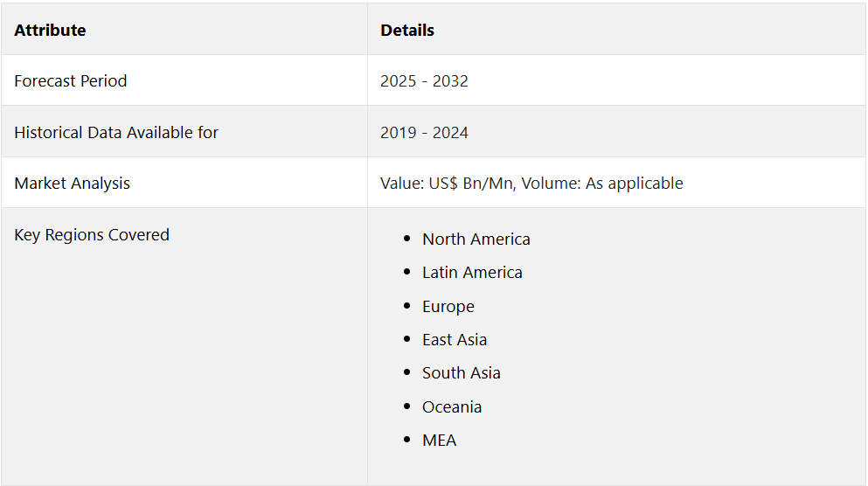Click the bullet dot before MEA
868x486 pixels.
tap(406, 439)
